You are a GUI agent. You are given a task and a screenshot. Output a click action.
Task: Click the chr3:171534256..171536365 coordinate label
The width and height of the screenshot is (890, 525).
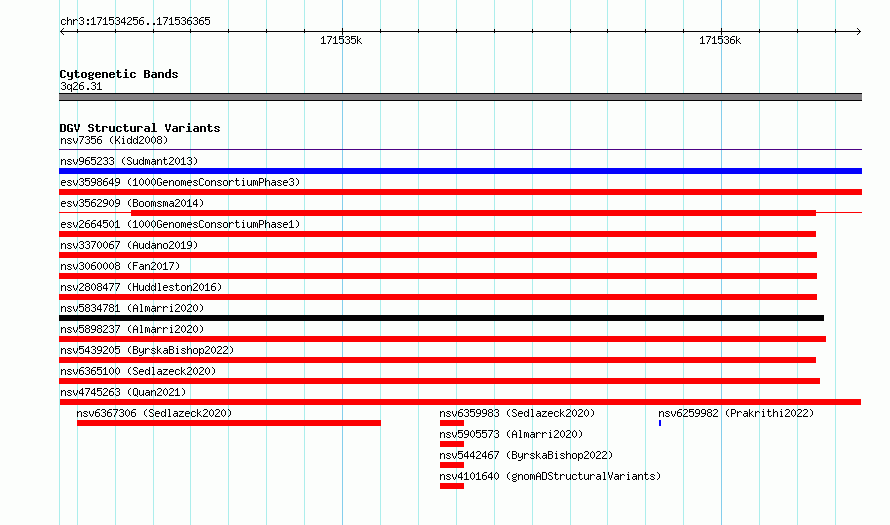pyautogui.click(x=135, y=22)
